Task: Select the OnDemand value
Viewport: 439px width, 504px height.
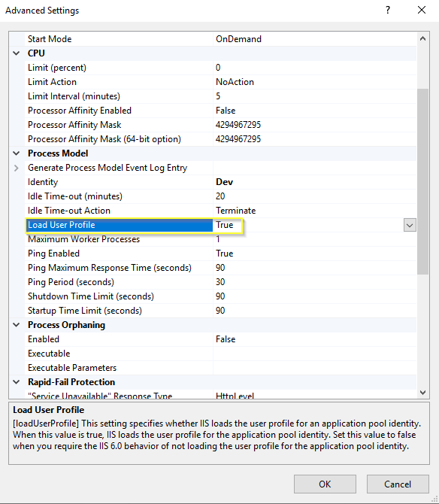Action: coord(238,39)
